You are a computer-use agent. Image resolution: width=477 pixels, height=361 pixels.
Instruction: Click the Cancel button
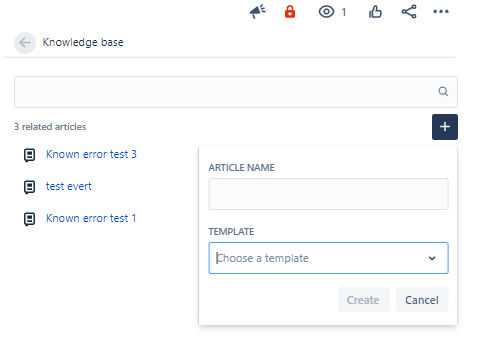coord(422,300)
